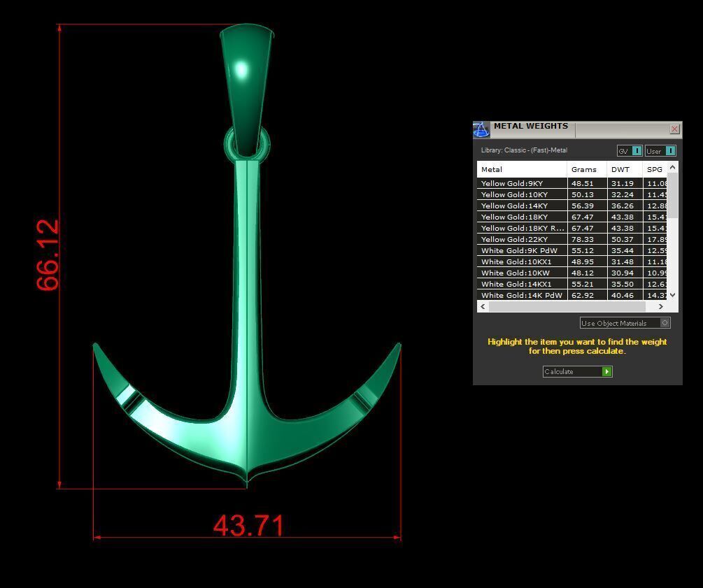Click the metal list scroll down arrow
This screenshot has height=588, width=703.
[x=672, y=295]
